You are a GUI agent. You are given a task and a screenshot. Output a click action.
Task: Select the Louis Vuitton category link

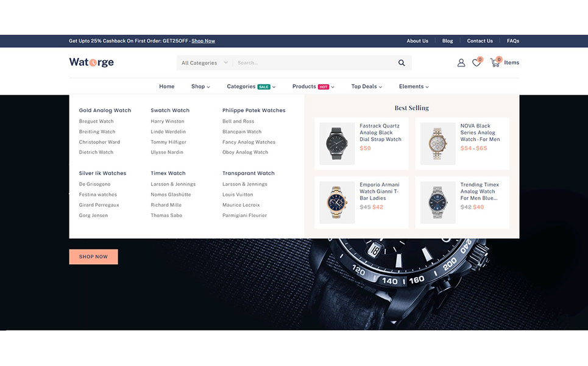[238, 195]
